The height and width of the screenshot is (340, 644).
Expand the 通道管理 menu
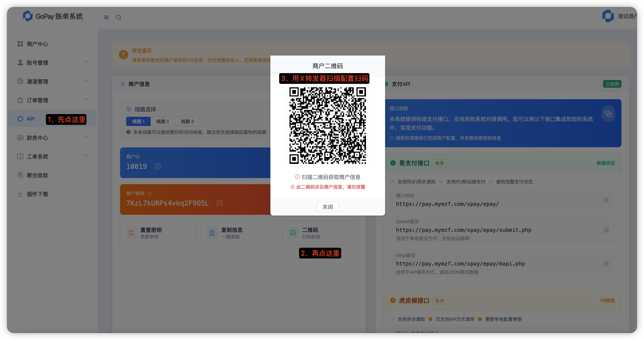point(52,81)
